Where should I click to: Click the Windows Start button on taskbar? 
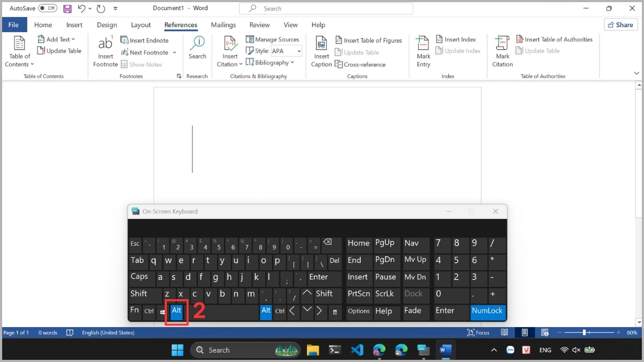(177, 350)
